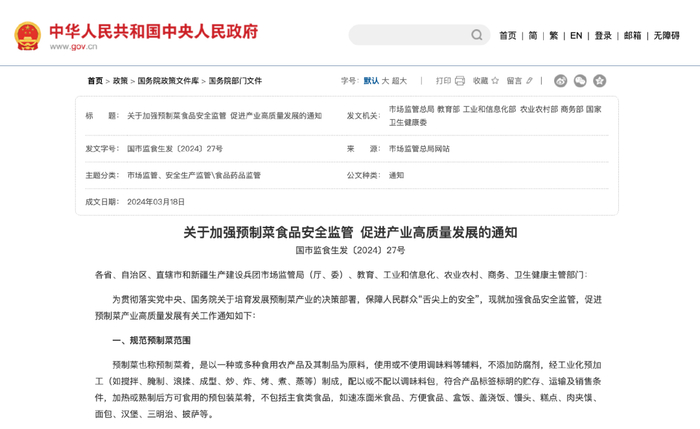
Task: Switch site language to EN
Action: [576, 35]
